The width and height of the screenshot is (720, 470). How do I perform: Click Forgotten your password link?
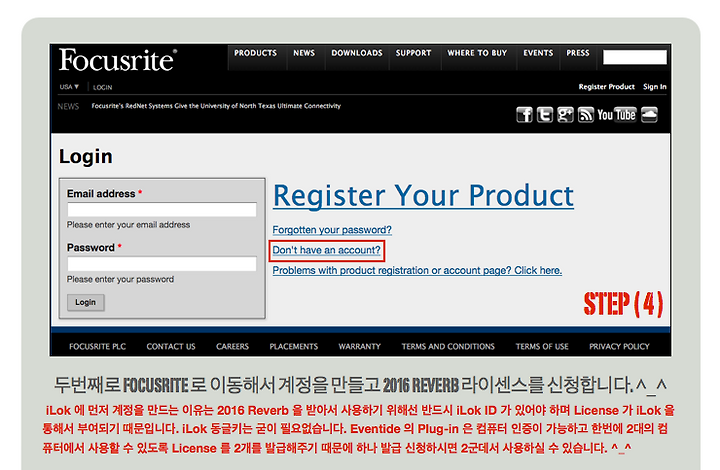332,230
